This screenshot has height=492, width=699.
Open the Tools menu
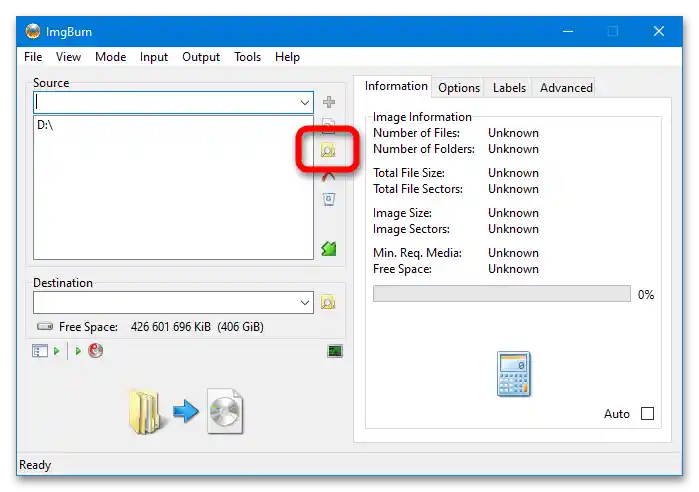[x=247, y=57]
